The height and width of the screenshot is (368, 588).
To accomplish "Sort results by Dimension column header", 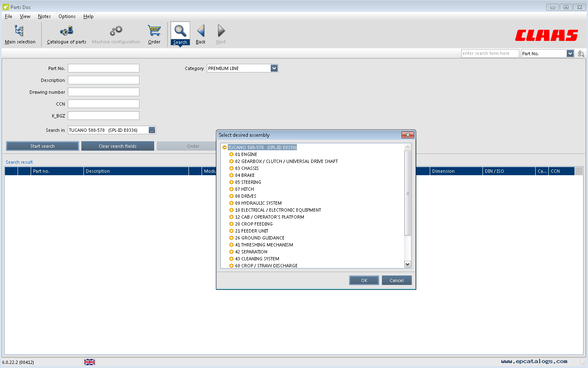I will (x=456, y=171).
